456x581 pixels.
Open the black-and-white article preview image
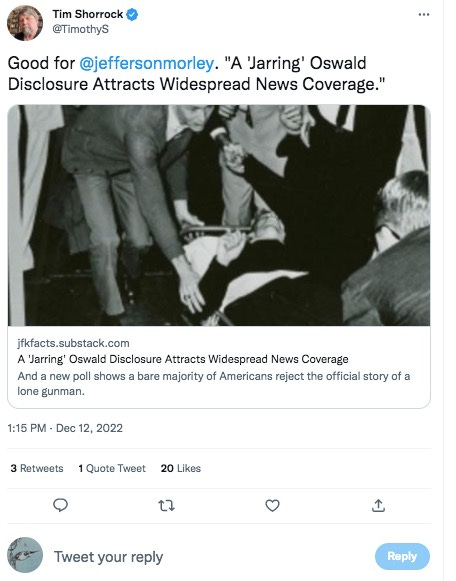coord(219,215)
